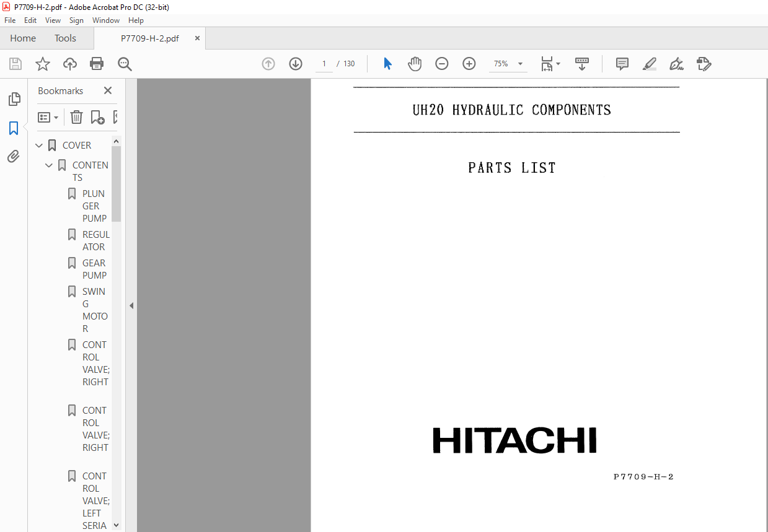768x532 pixels.
Task: Upload file to cloud icon
Action: (x=70, y=64)
